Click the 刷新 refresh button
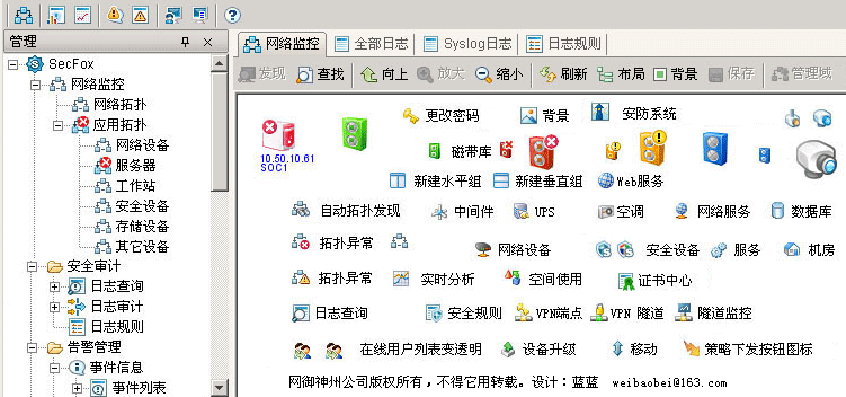Screen dimensions: 846x397 tap(564, 74)
